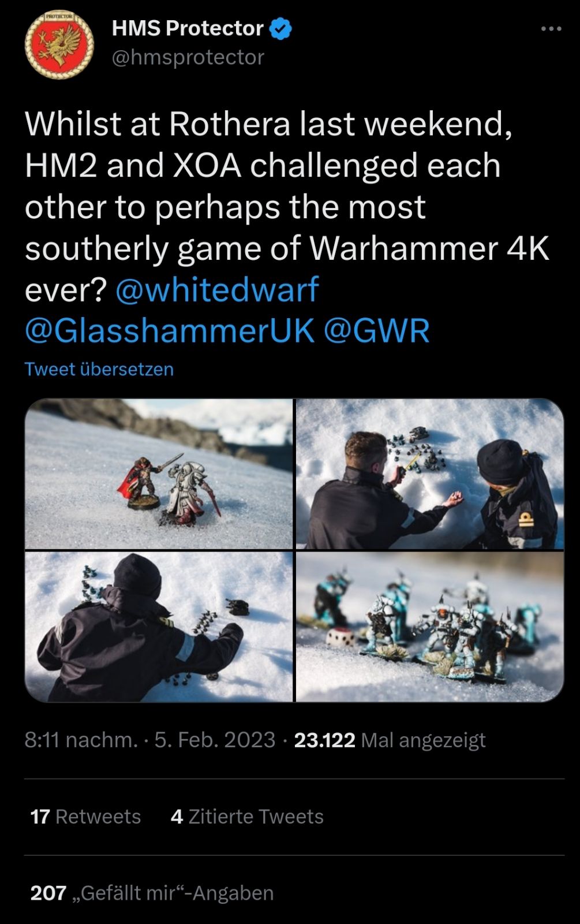Viewport: 580px width, 924px height.
Task: Show the 23.122 Mal angezeigt view count
Action: 390,740
